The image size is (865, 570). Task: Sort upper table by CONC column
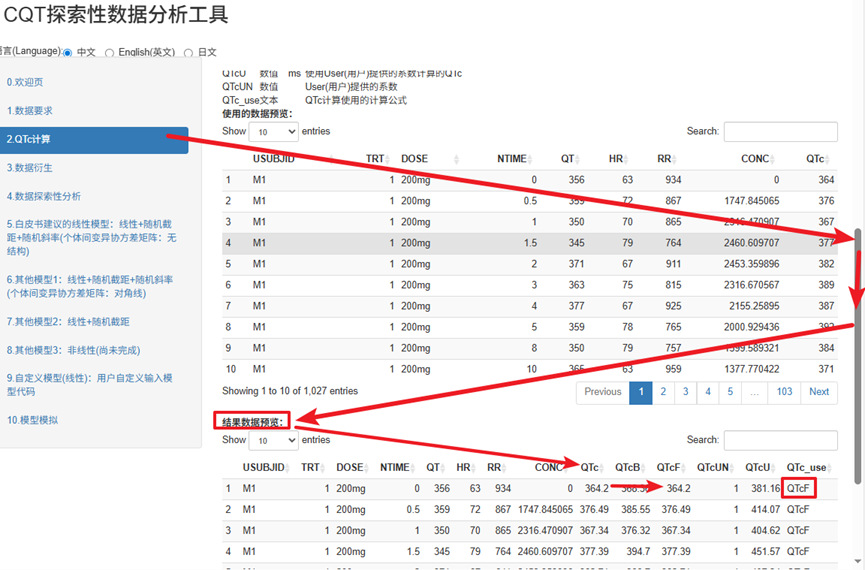pyautogui.click(x=755, y=159)
